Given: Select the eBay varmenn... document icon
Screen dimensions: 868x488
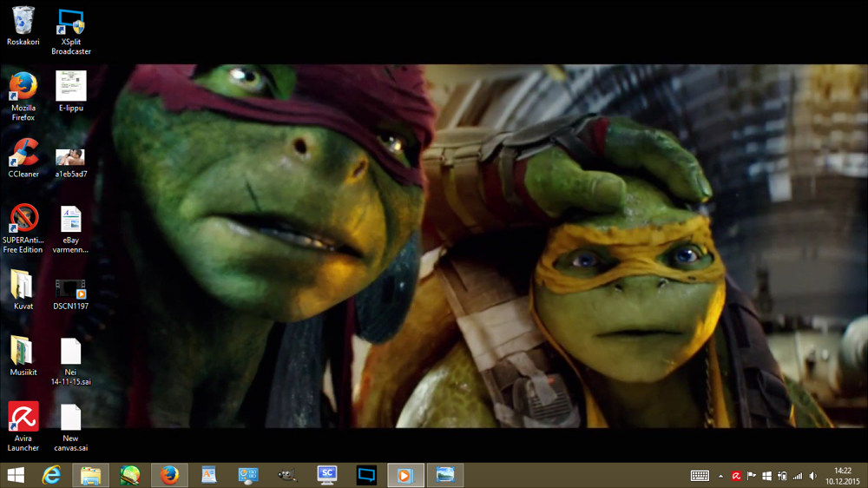Looking at the screenshot, I should coord(71,230).
